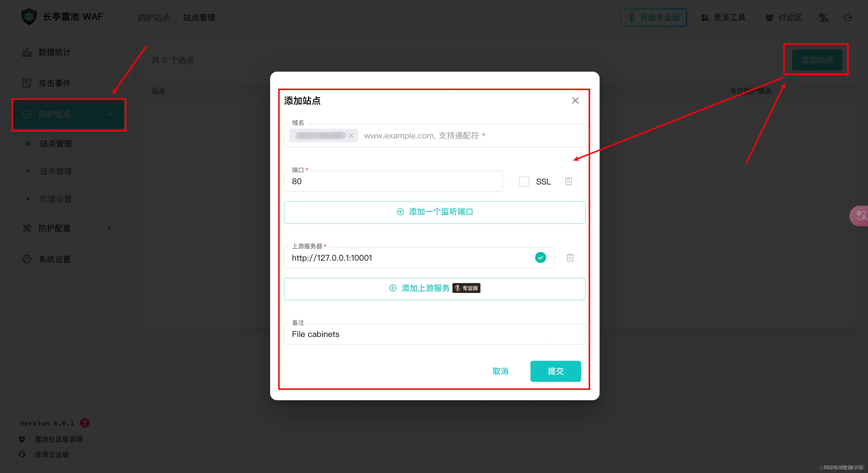868x473 pixels.
Task: Click the 防护配置 wrench icon
Action: point(27,228)
